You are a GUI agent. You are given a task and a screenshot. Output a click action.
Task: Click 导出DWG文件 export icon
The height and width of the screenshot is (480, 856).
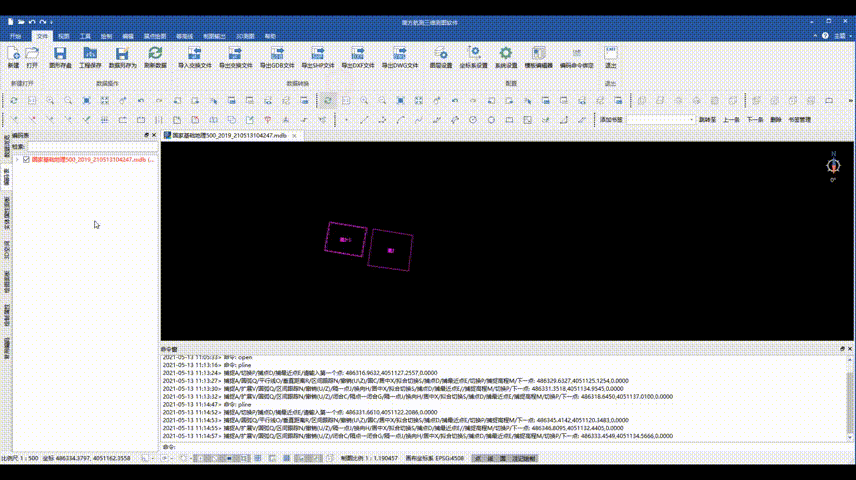399,54
